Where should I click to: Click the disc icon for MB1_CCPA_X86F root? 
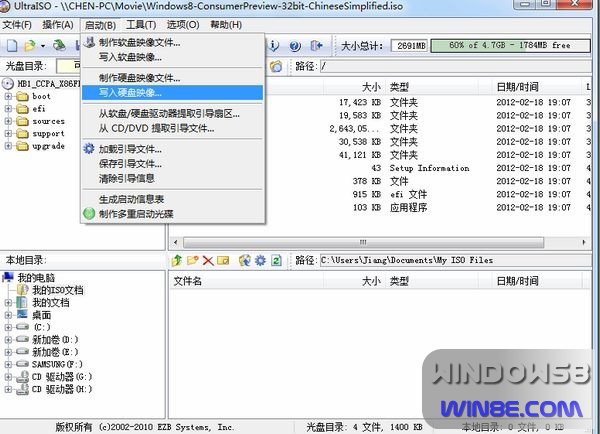click(x=8, y=83)
